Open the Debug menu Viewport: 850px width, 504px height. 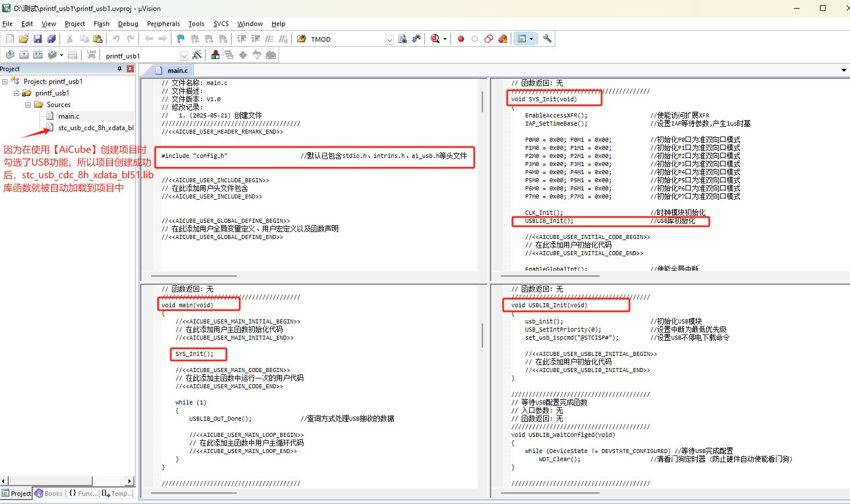[128, 24]
